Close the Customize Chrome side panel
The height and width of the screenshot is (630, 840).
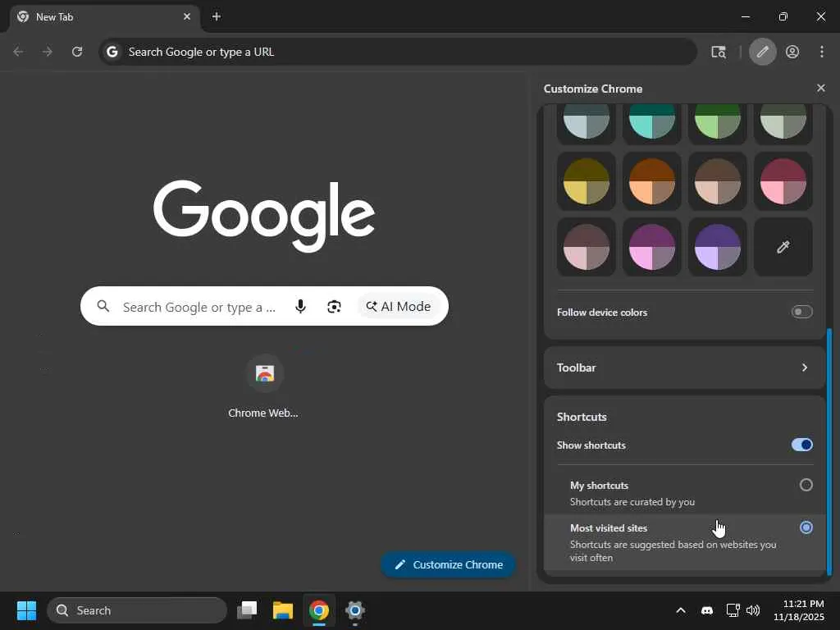click(820, 88)
